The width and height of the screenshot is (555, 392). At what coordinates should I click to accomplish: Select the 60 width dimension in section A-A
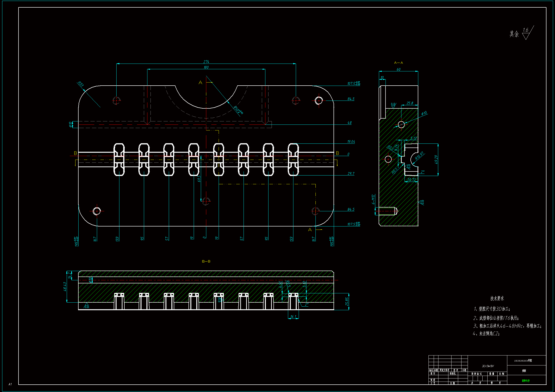point(398,69)
